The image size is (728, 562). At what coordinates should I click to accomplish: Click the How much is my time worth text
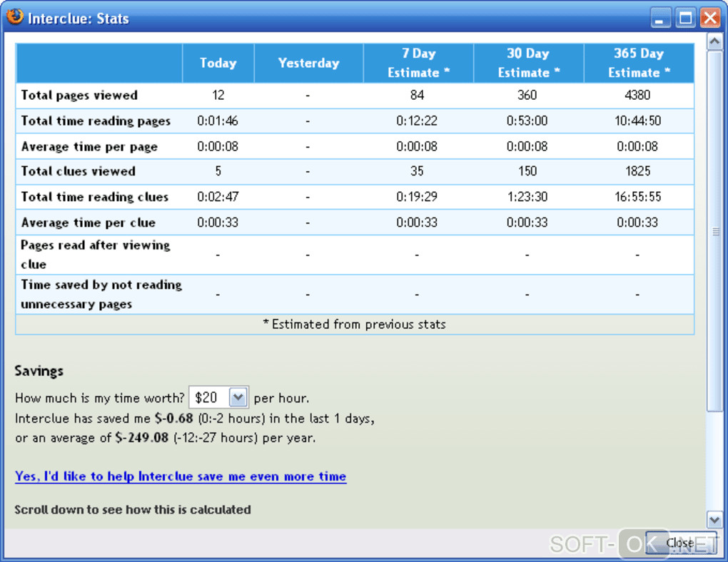tap(100, 398)
